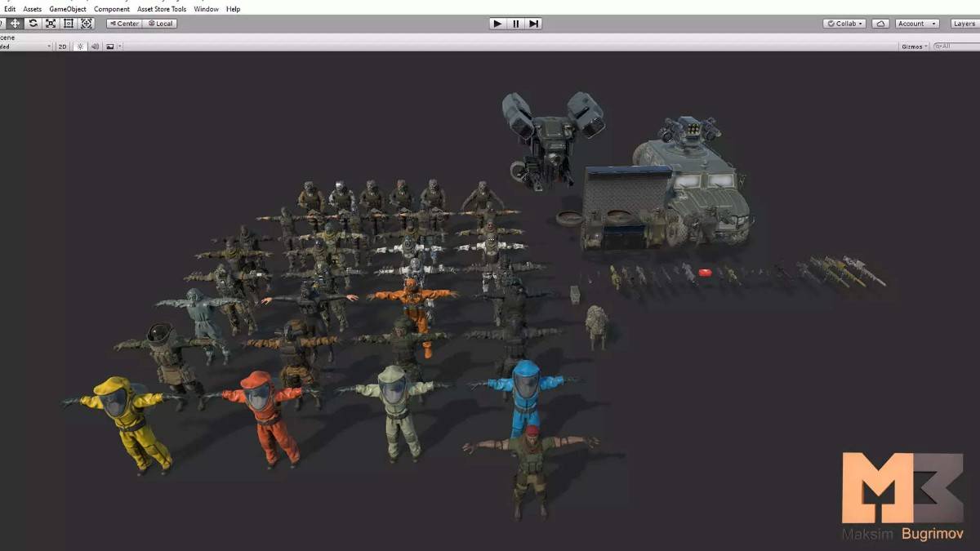Start Play mode with the Play button
Image resolution: width=980 pixels, height=551 pixels.
[x=497, y=24]
